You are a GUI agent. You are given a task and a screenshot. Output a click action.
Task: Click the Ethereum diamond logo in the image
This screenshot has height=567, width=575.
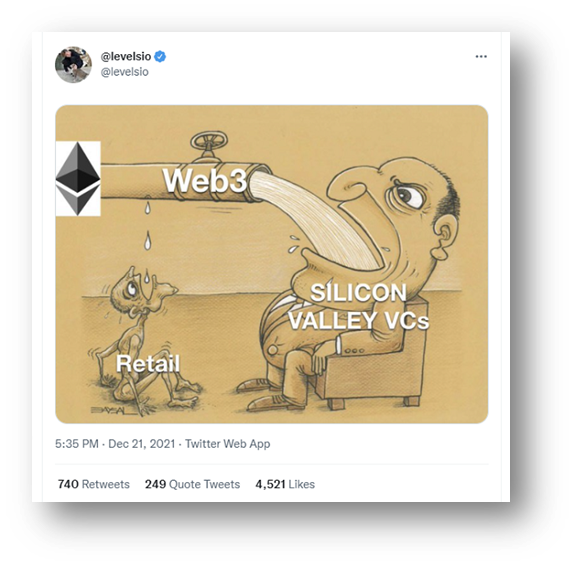coord(78,179)
